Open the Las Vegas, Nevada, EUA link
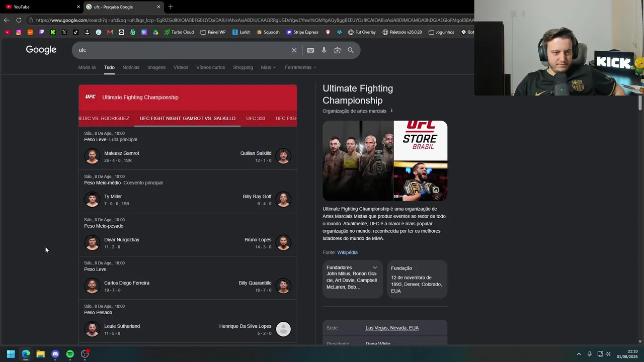Viewport: 644px width, 362px height. [x=392, y=328]
